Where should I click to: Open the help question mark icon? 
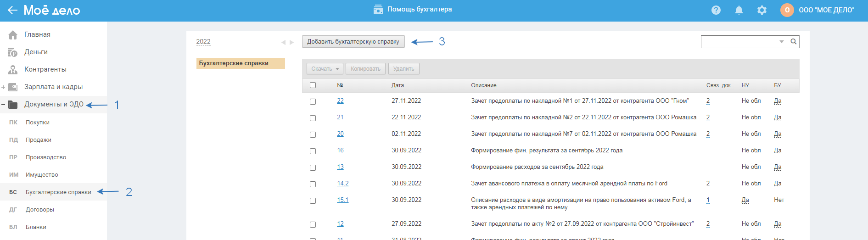(x=716, y=10)
